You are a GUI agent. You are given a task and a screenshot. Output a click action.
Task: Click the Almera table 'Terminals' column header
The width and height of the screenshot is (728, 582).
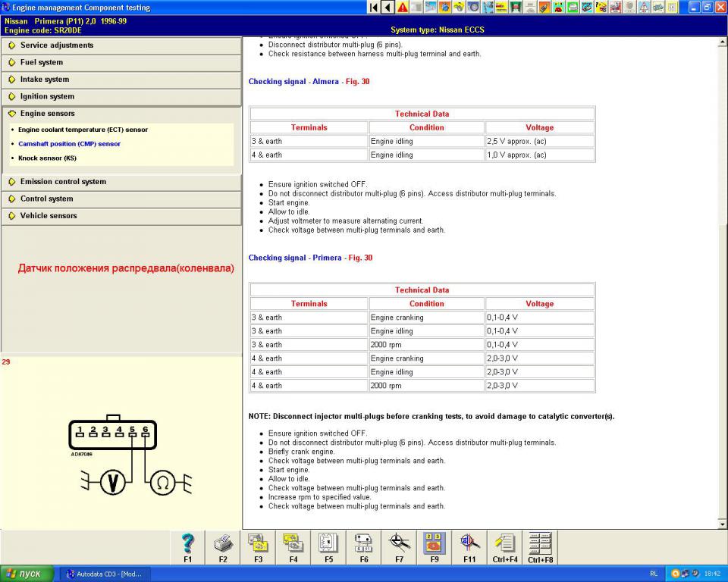309,127
